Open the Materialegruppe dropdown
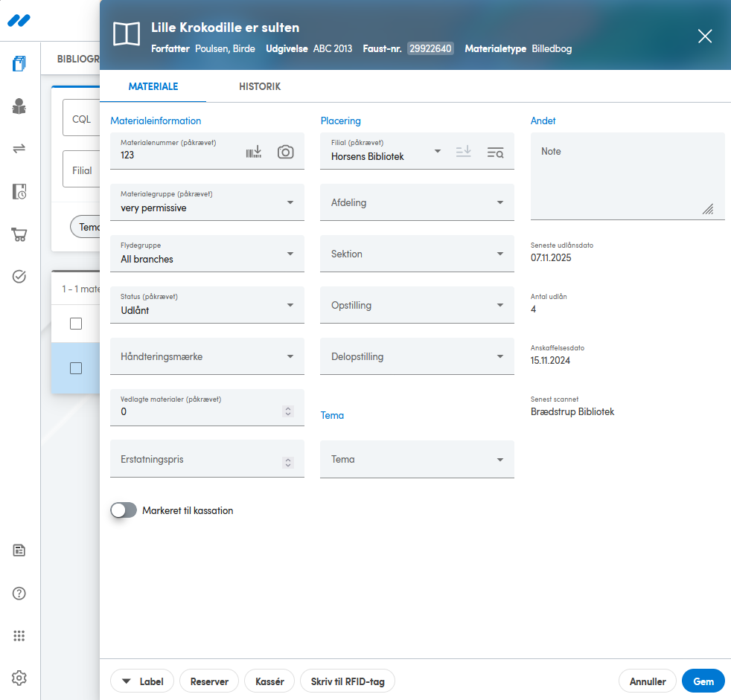Screen dimensions: 731x700 pyautogui.click(x=208, y=202)
